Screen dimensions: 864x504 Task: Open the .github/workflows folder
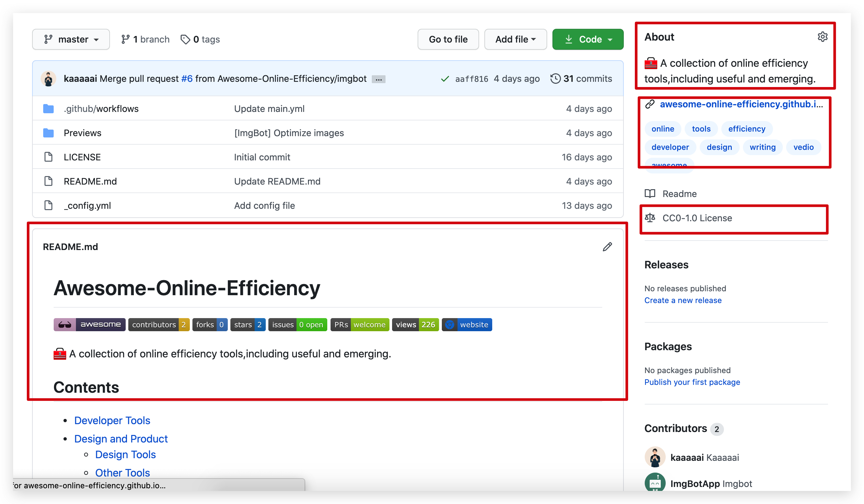pos(101,109)
